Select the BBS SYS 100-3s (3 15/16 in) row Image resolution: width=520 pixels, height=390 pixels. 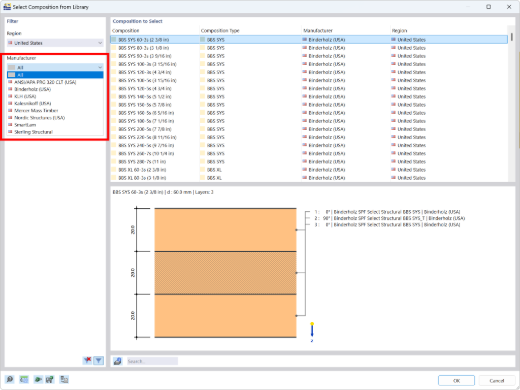309,64
